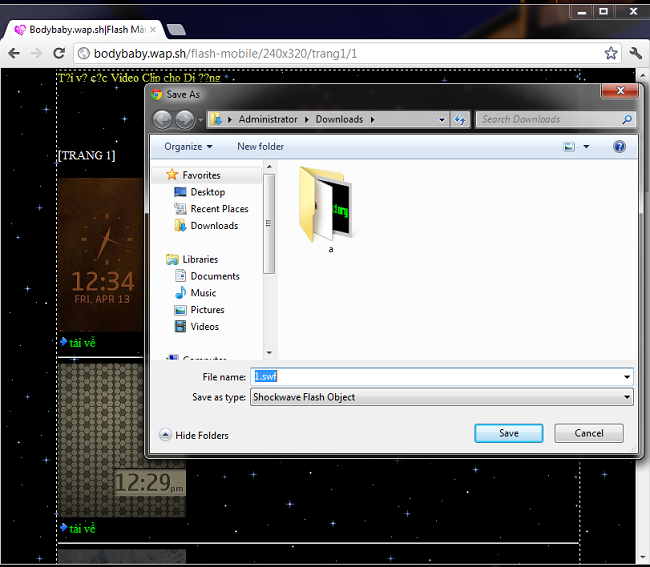650x567 pixels.
Task: Open Chrome wrench settings menu
Action: pyautogui.click(x=635, y=53)
